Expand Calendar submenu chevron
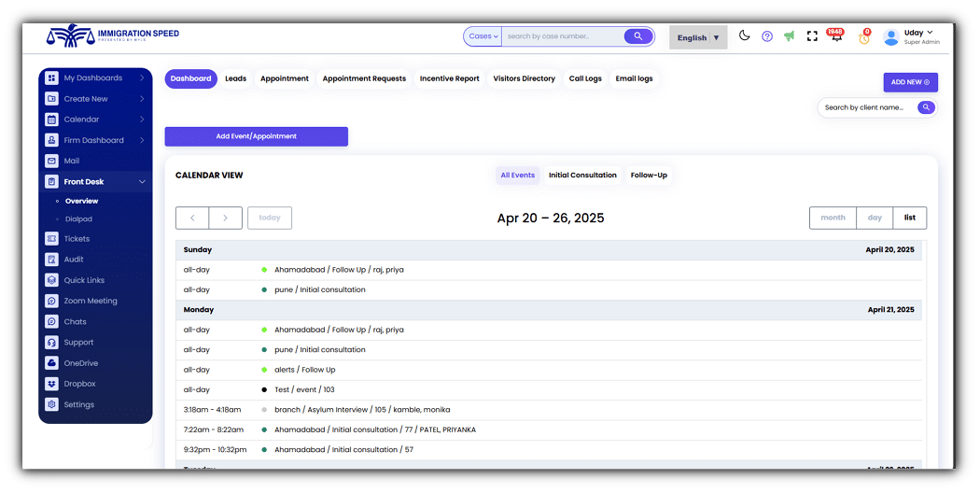980x493 pixels. click(142, 120)
